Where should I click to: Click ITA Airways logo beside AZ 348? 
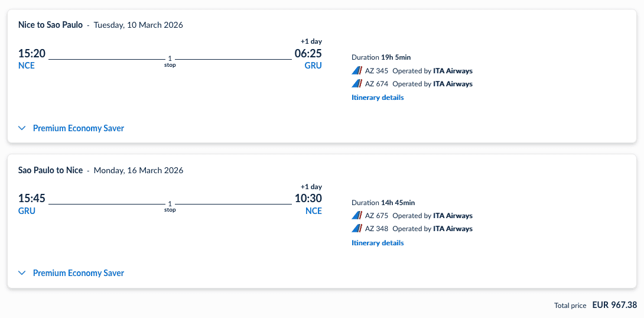357,229
